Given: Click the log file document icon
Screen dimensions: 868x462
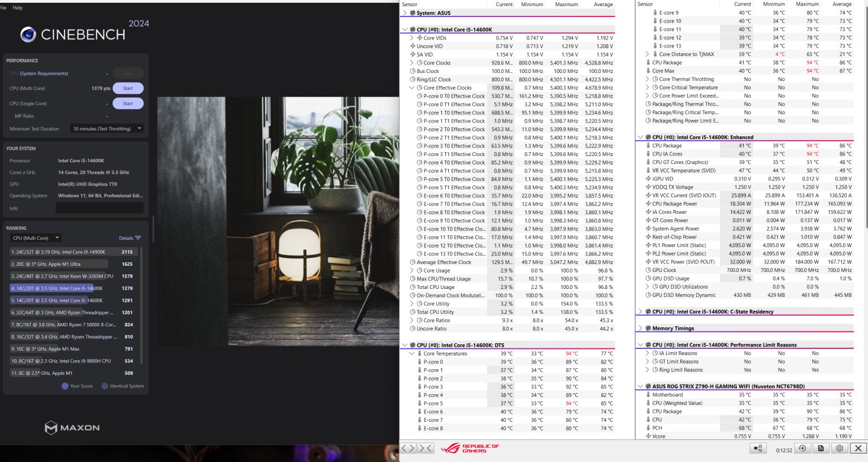Looking at the screenshot, I should tap(821, 448).
